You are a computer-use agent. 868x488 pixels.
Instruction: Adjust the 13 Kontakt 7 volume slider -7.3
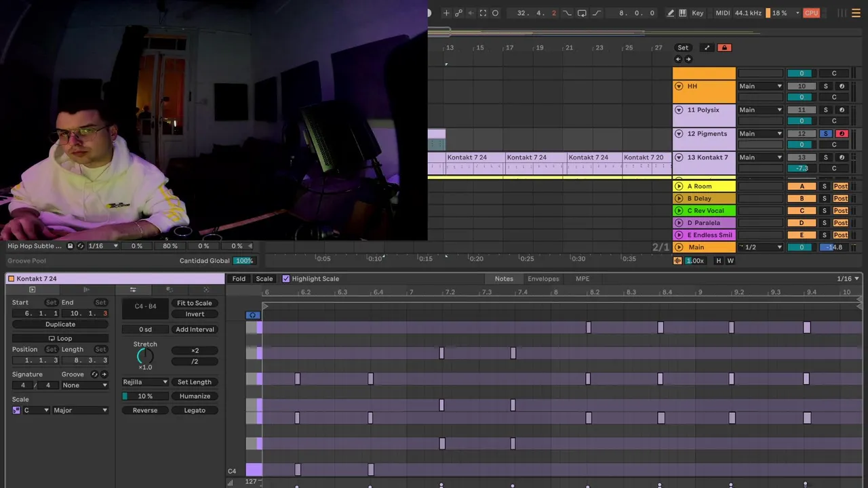click(802, 168)
